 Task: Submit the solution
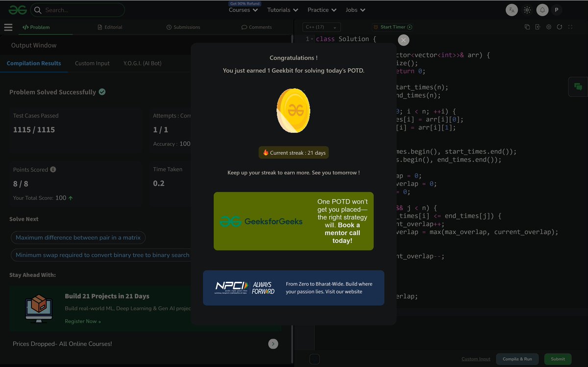558,359
